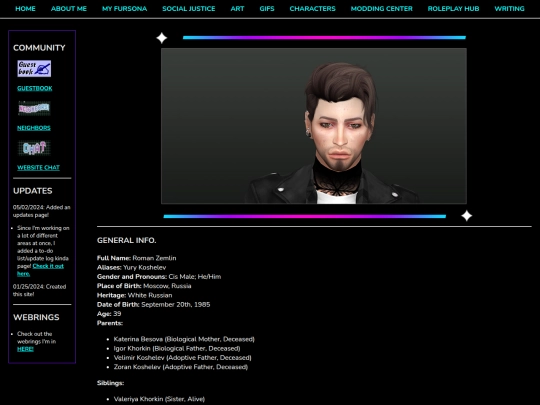The image size is (540, 405).
Task: Select 'Gender and Pronouns: Cis Male; He/Him' text
Action: click(x=159, y=277)
